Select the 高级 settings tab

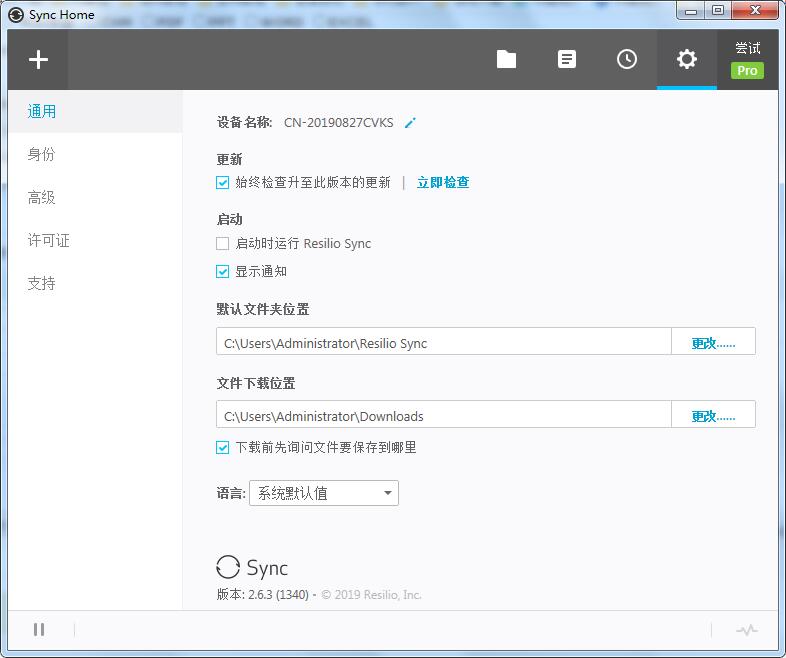click(x=95, y=197)
